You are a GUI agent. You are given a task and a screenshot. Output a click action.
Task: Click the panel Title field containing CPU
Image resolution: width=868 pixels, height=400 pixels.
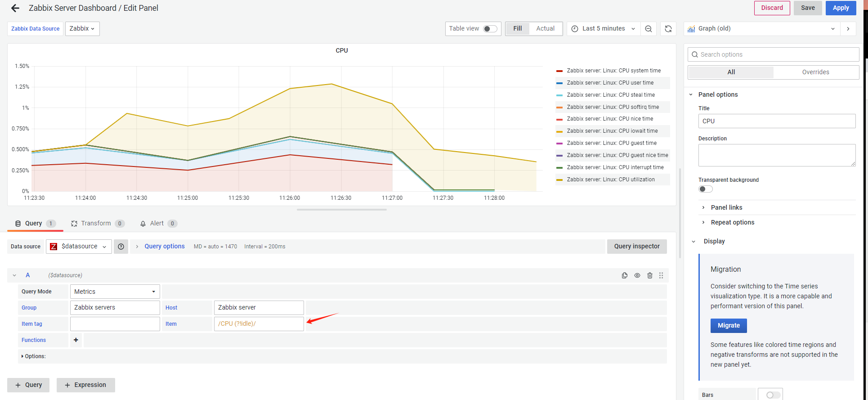click(x=777, y=121)
